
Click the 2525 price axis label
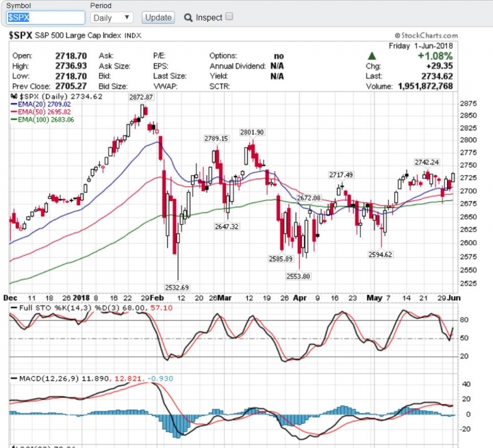[468, 283]
